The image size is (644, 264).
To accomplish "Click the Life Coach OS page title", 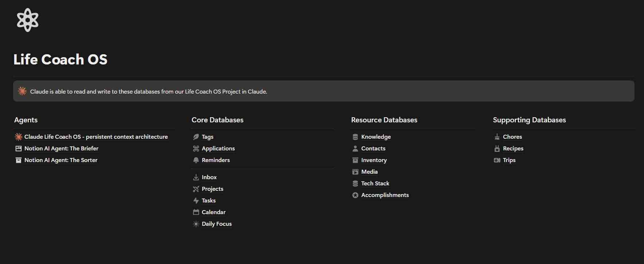I will [x=61, y=59].
